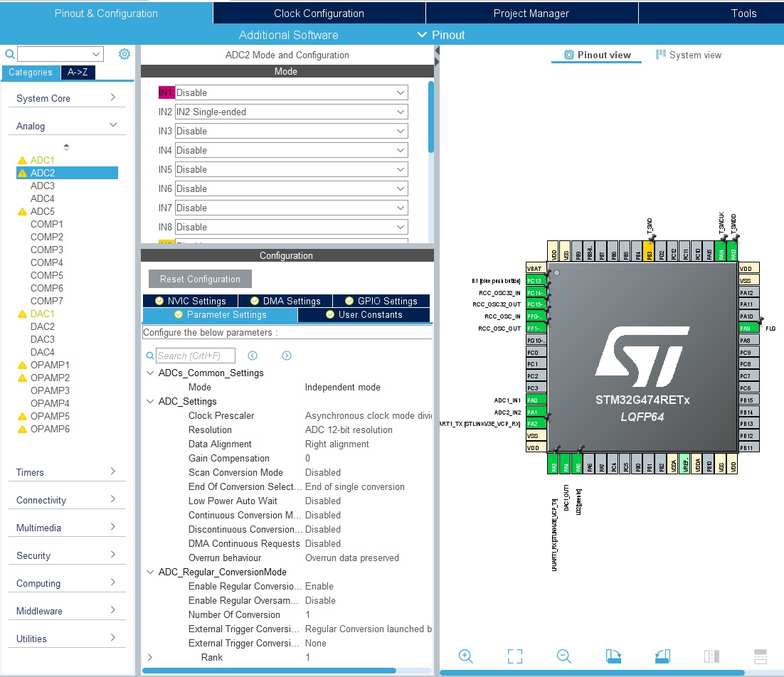The image size is (784, 677).
Task: Click the VBAT pin on the chip
Action: (x=536, y=268)
